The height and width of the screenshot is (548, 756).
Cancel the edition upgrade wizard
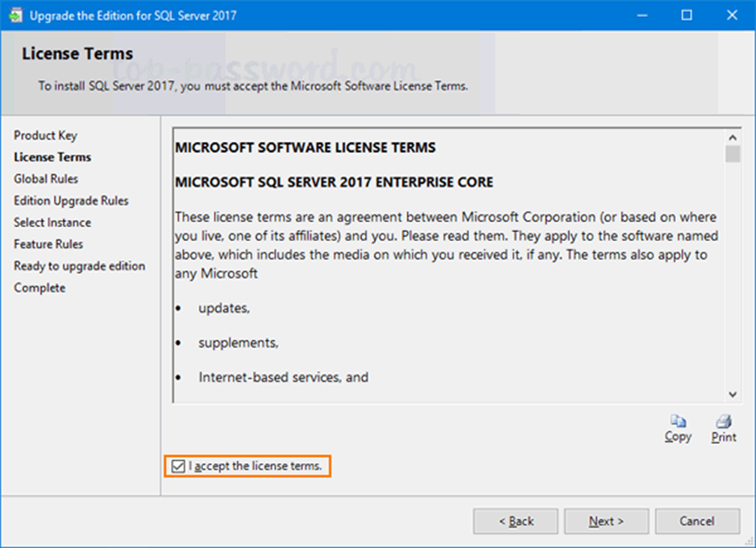coord(696,521)
